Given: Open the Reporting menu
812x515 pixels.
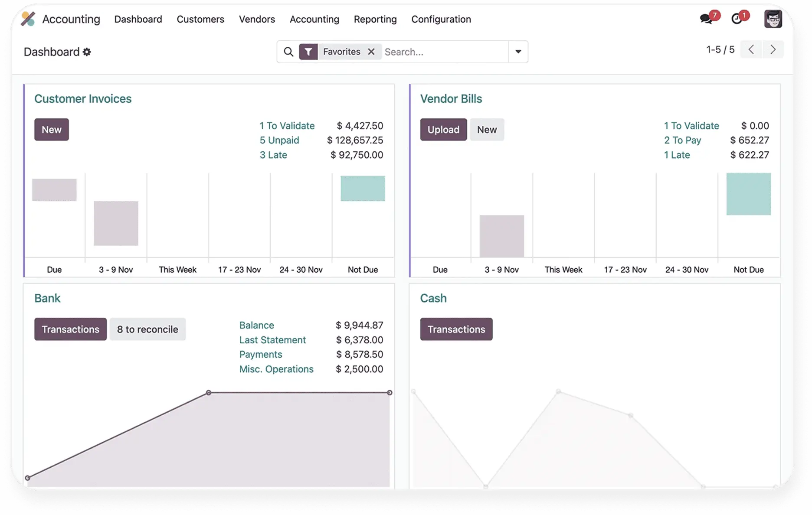Looking at the screenshot, I should click(375, 20).
